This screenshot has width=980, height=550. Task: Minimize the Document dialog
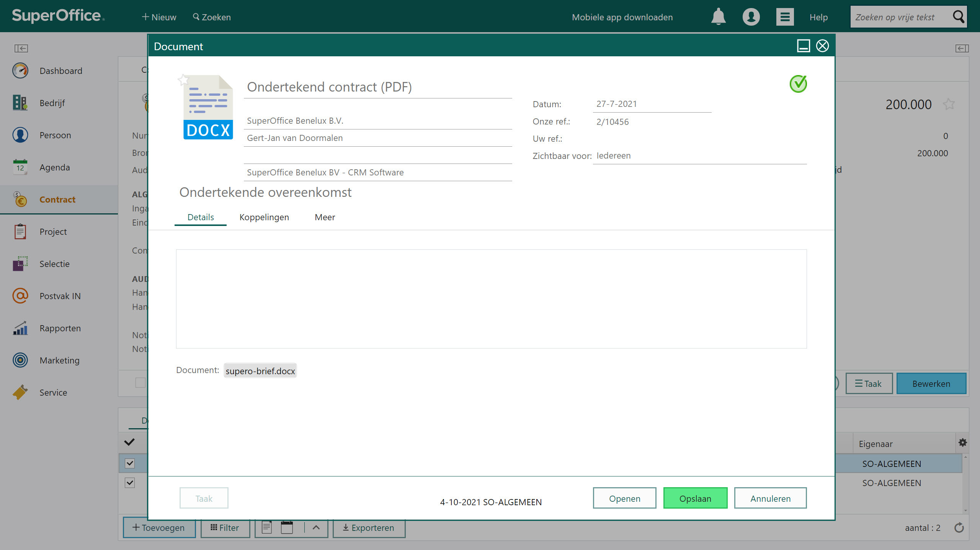[804, 46]
